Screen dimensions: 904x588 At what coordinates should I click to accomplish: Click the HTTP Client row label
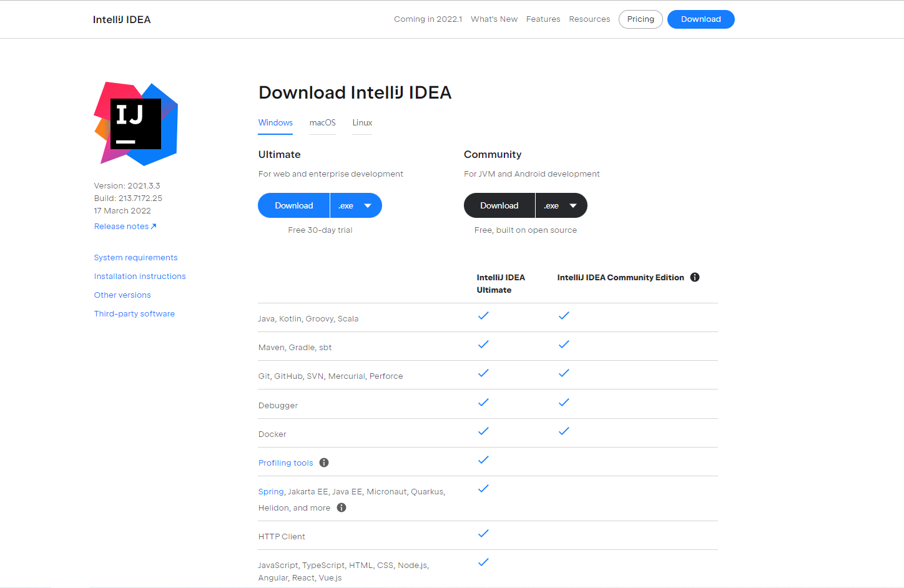282,537
